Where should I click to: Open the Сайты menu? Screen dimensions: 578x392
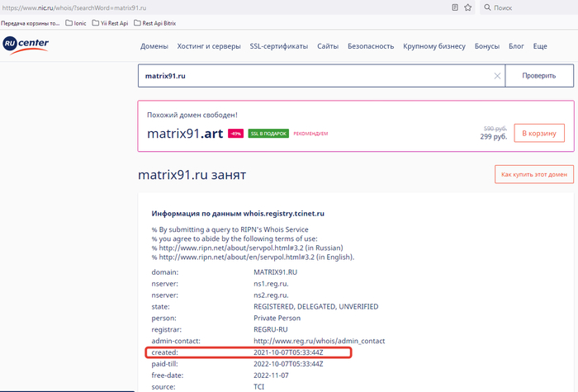coord(328,46)
